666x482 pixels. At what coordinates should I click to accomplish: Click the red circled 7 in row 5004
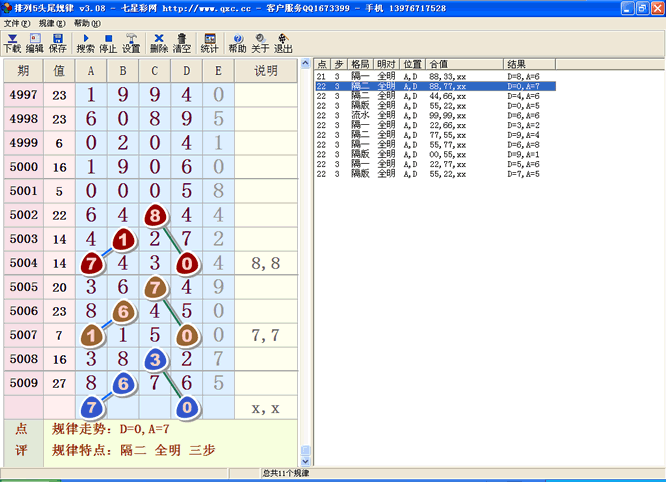click(91, 264)
